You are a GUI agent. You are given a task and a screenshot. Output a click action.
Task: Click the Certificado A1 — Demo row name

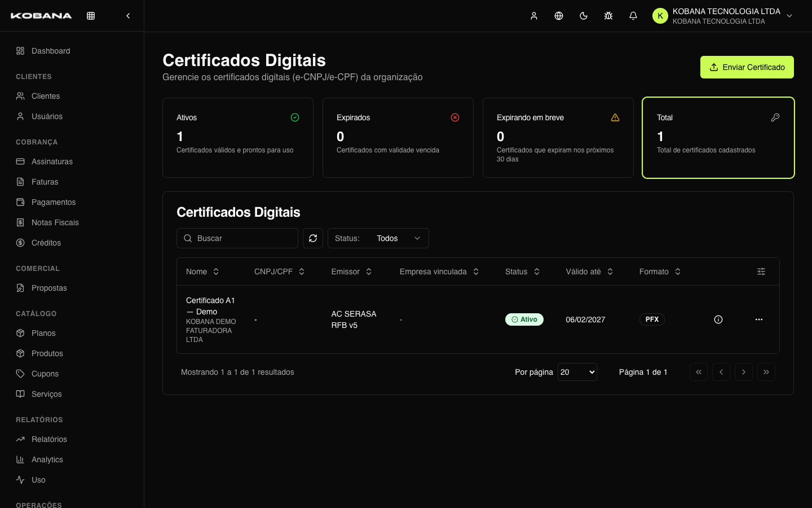pyautogui.click(x=210, y=306)
